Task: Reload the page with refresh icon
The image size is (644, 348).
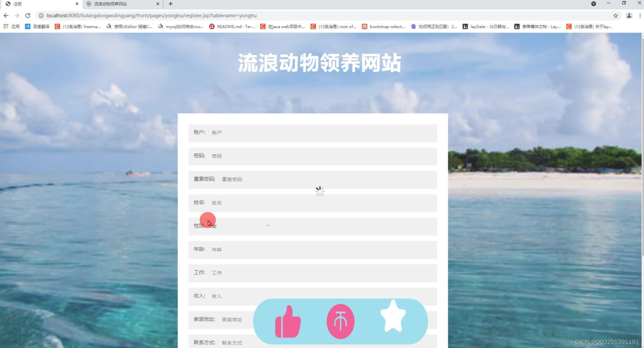Action: coord(28,15)
